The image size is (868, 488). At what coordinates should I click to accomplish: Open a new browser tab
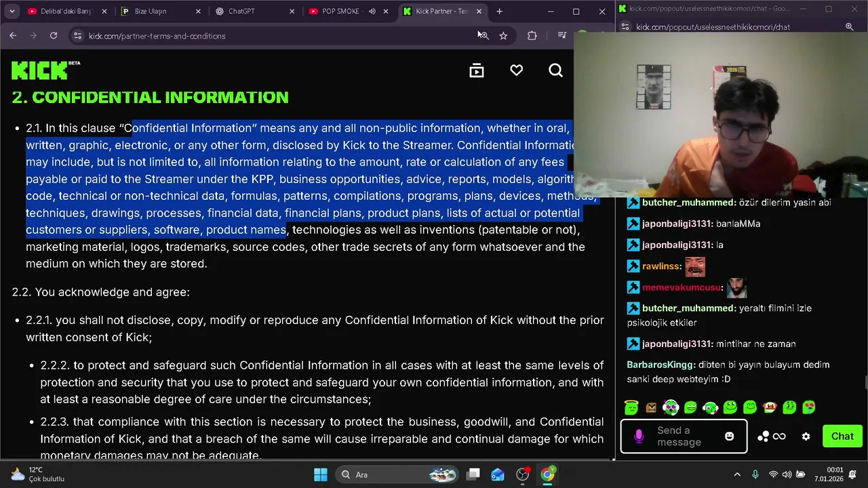coord(499,12)
